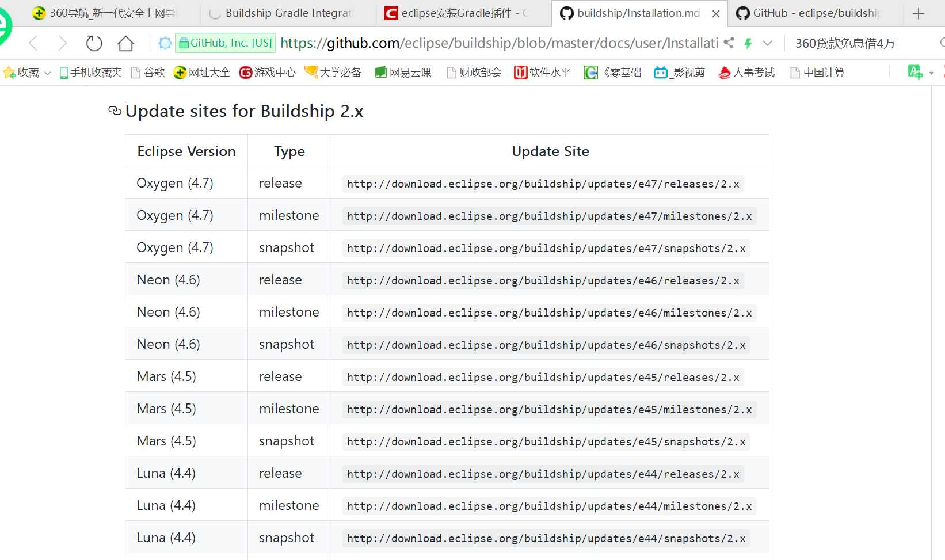Open the _影视剪 bookmark
The width and height of the screenshot is (945, 560).
click(680, 73)
